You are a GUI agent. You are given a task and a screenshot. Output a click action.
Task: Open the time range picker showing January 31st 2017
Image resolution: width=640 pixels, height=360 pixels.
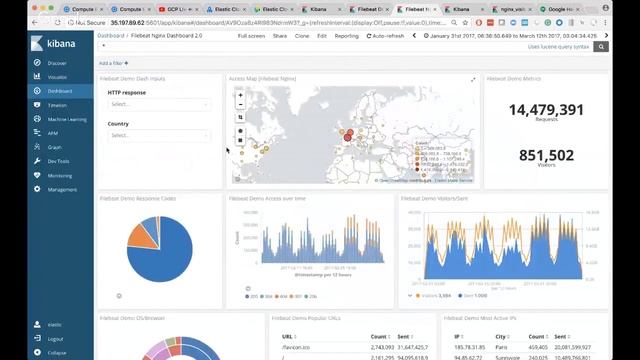(x=510, y=36)
